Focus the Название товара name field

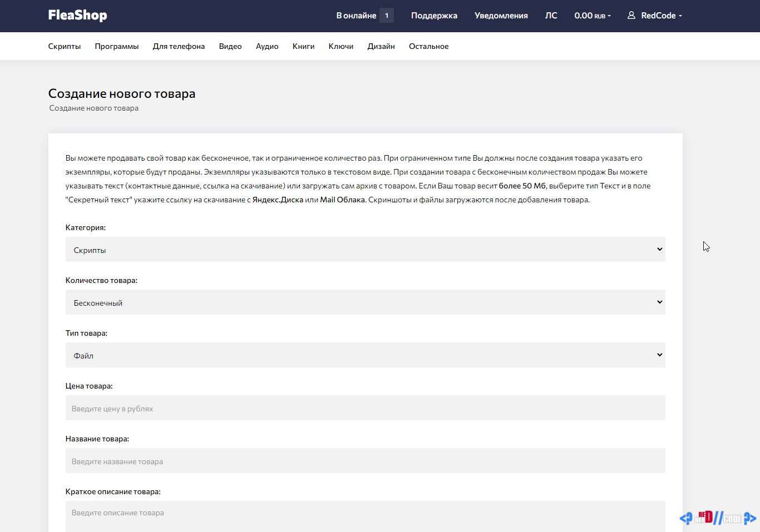point(366,461)
